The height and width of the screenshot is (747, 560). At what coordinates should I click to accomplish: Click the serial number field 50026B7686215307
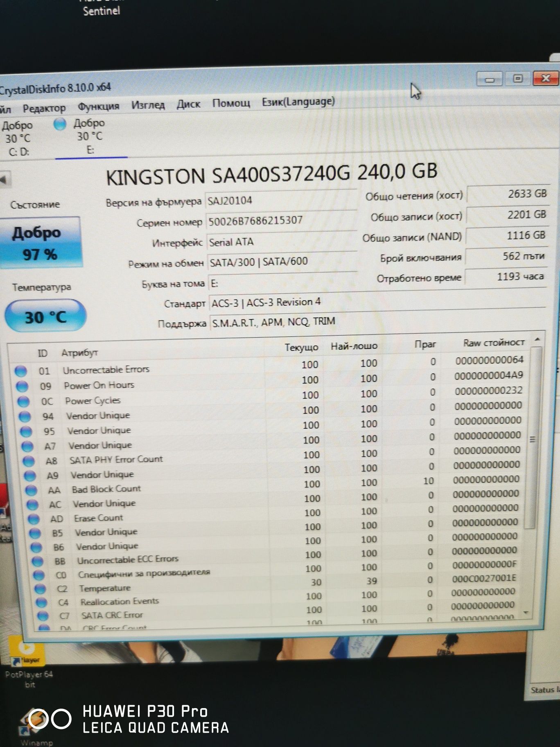coord(281,221)
